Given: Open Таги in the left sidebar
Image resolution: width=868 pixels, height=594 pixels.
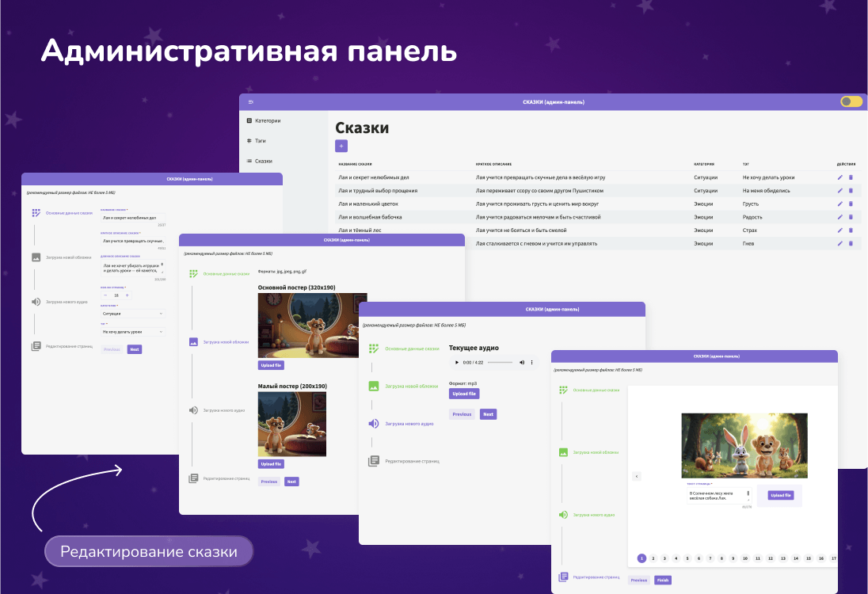Looking at the screenshot, I should click(257, 141).
